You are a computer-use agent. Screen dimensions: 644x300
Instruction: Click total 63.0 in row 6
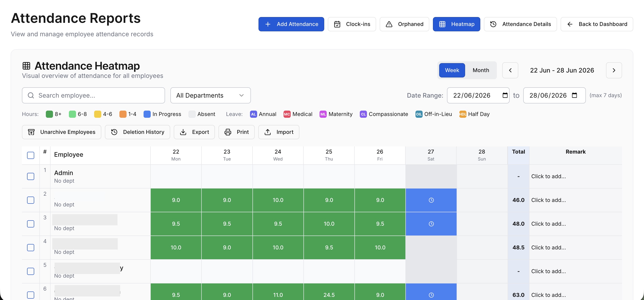(518, 295)
